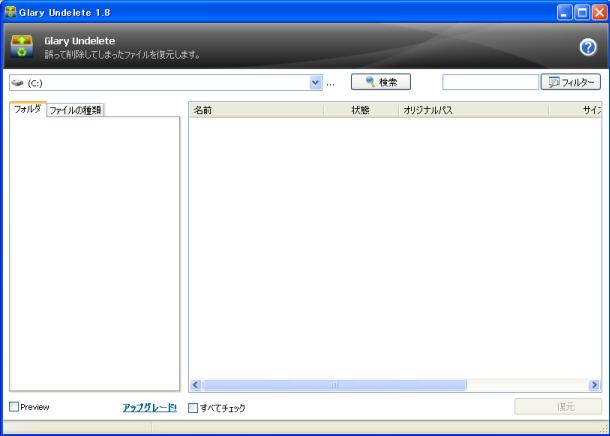Switch to the ファイルの種類 tab
Image resolution: width=610 pixels, height=436 pixels.
[75, 110]
